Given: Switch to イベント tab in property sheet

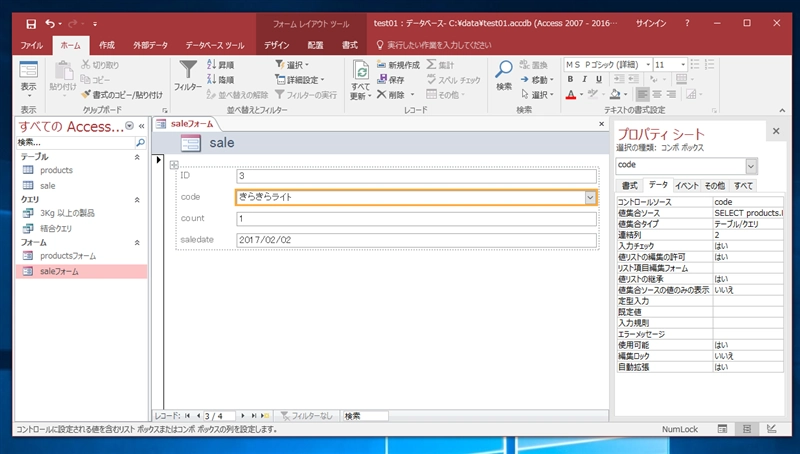Looking at the screenshot, I should coord(687,186).
